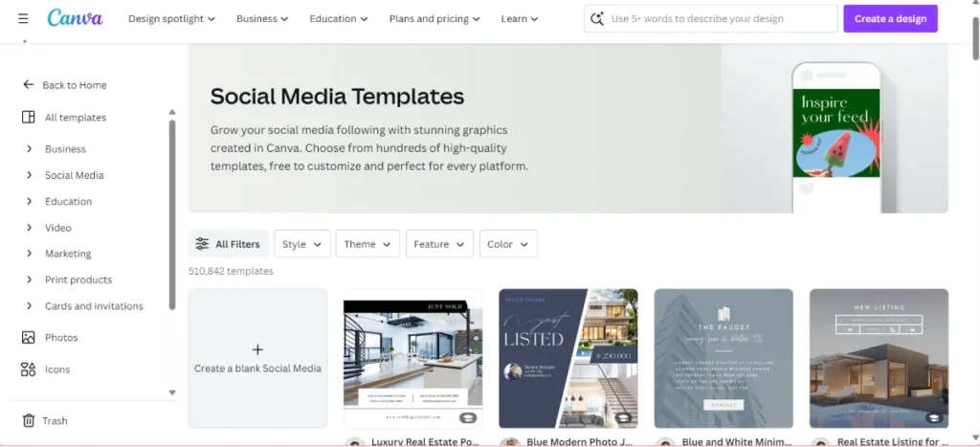Open the Color filter dropdown
This screenshot has height=447, width=980.
point(508,244)
